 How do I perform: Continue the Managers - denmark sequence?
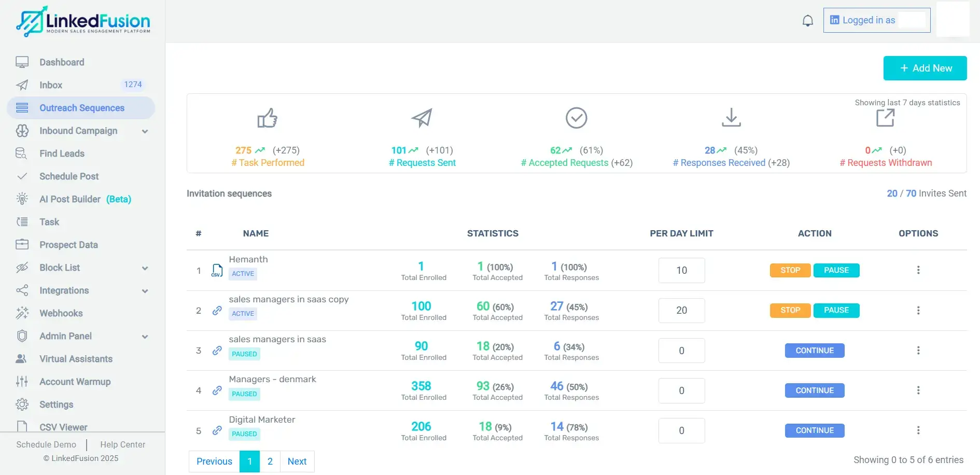[x=815, y=390]
